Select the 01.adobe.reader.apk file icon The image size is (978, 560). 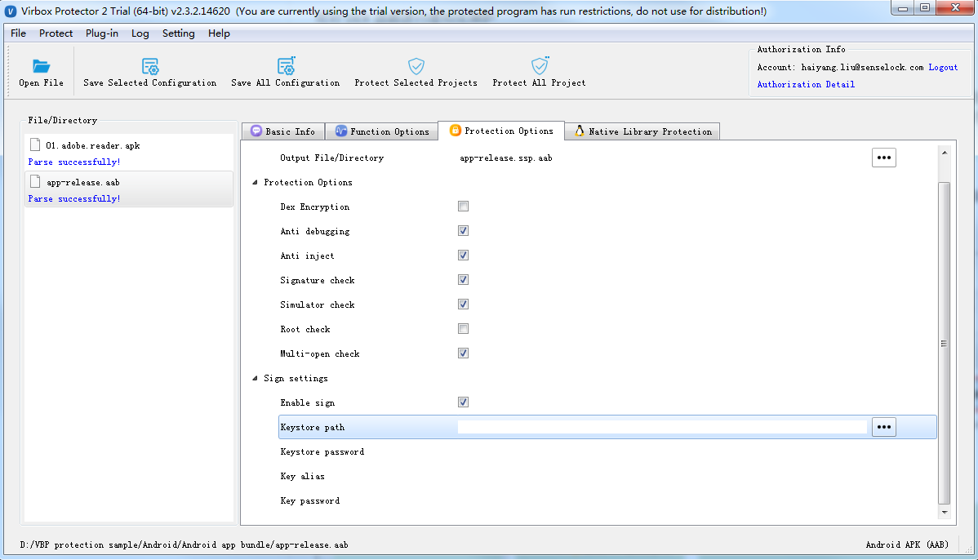tap(35, 144)
